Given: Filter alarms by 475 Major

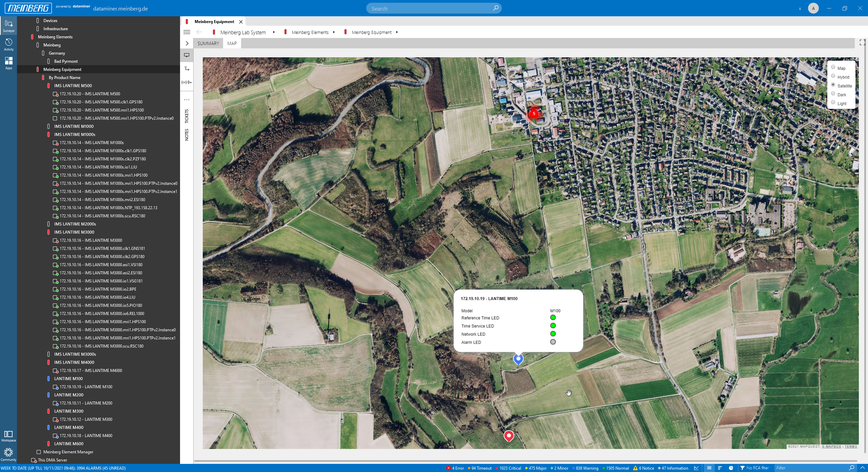Looking at the screenshot, I should click(536, 468).
